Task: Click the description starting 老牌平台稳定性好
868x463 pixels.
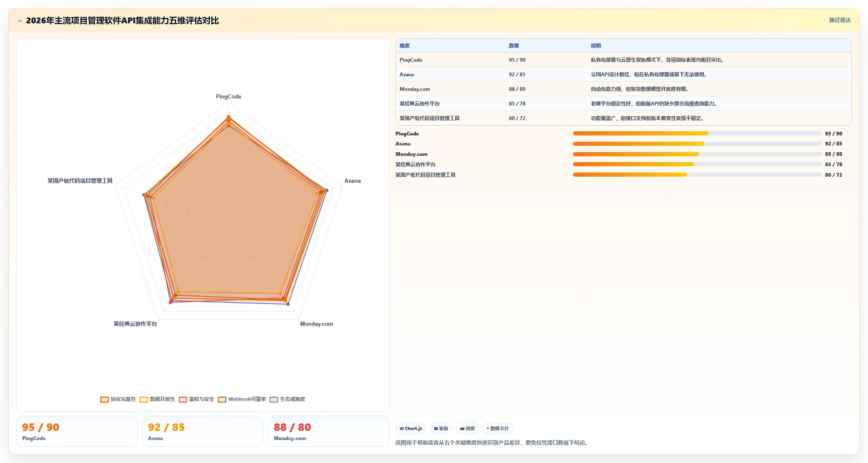Action: [654, 104]
